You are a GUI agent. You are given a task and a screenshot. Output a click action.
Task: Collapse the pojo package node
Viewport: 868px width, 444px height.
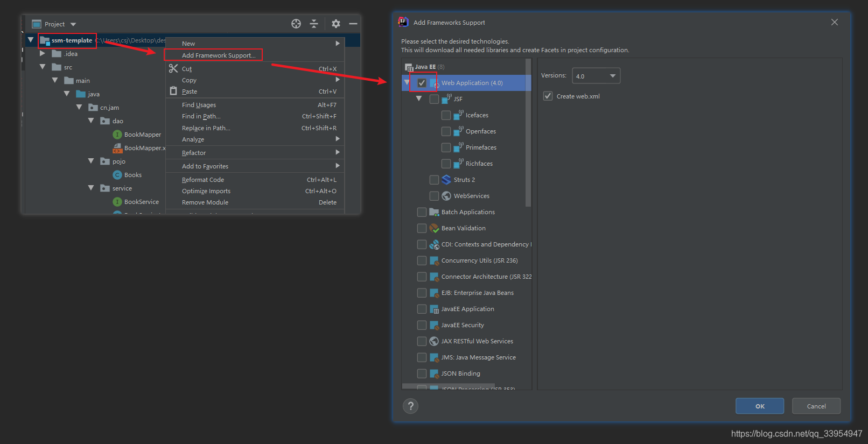[91, 161]
